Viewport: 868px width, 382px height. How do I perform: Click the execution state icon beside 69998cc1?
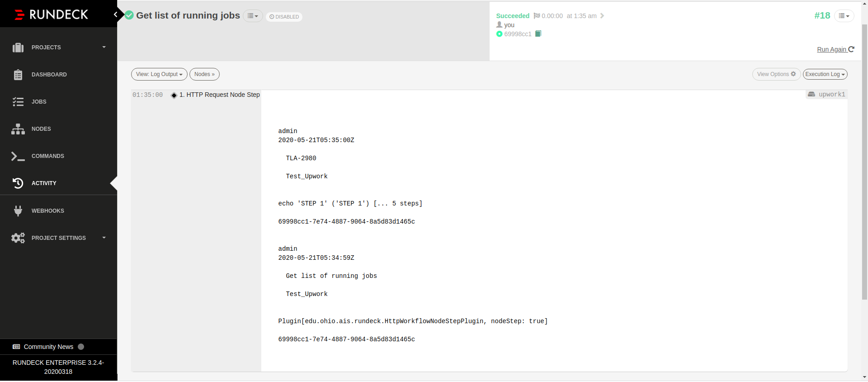coord(499,34)
